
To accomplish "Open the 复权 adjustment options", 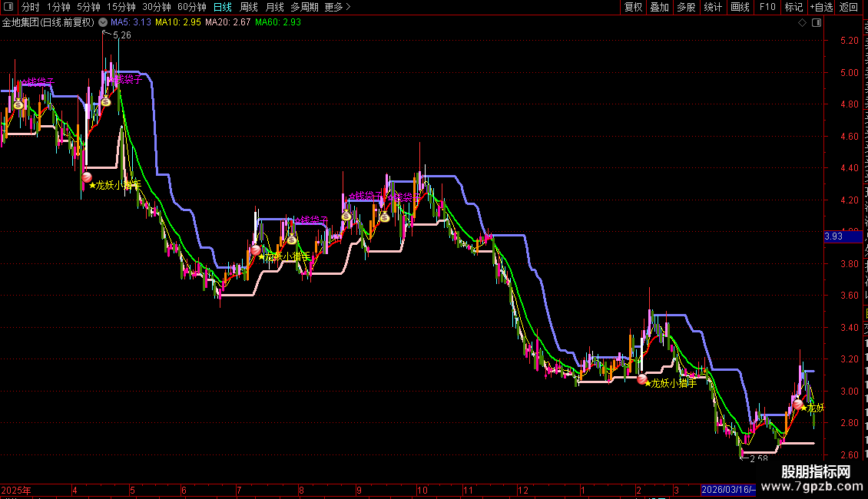I will click(x=633, y=7).
